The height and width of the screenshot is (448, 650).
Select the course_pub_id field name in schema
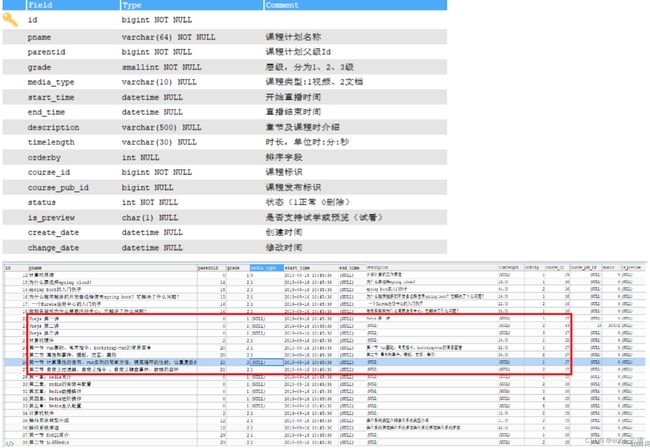tap(58, 188)
